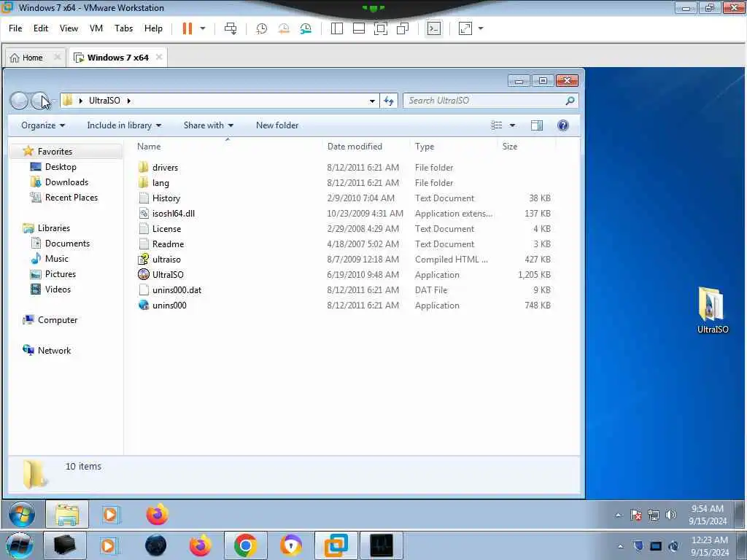
Task: Select the unins000 application file
Action: pos(169,306)
